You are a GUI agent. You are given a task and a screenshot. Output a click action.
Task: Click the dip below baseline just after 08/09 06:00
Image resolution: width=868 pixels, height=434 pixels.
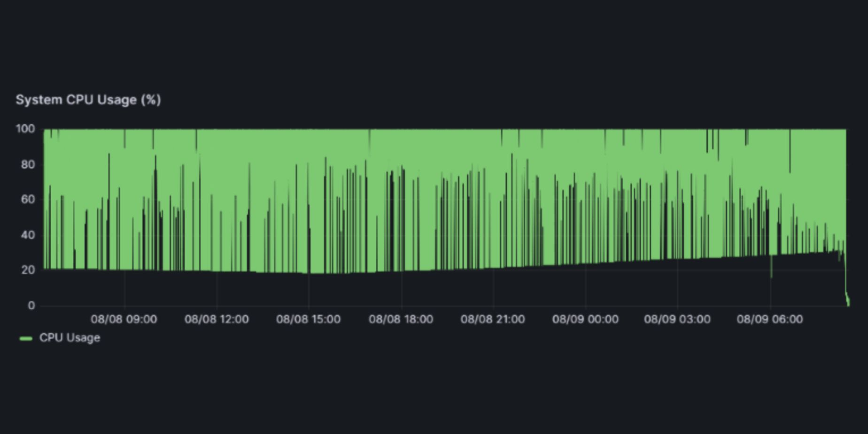point(771,271)
